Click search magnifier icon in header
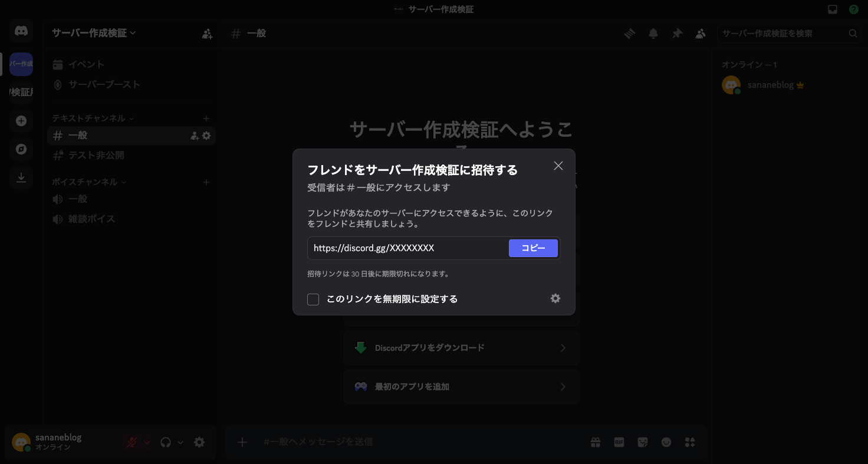868x464 pixels. pos(853,34)
